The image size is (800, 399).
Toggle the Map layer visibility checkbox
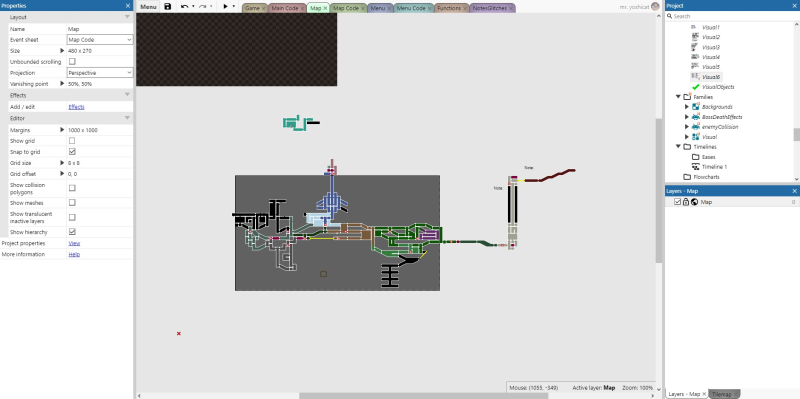pyautogui.click(x=678, y=202)
